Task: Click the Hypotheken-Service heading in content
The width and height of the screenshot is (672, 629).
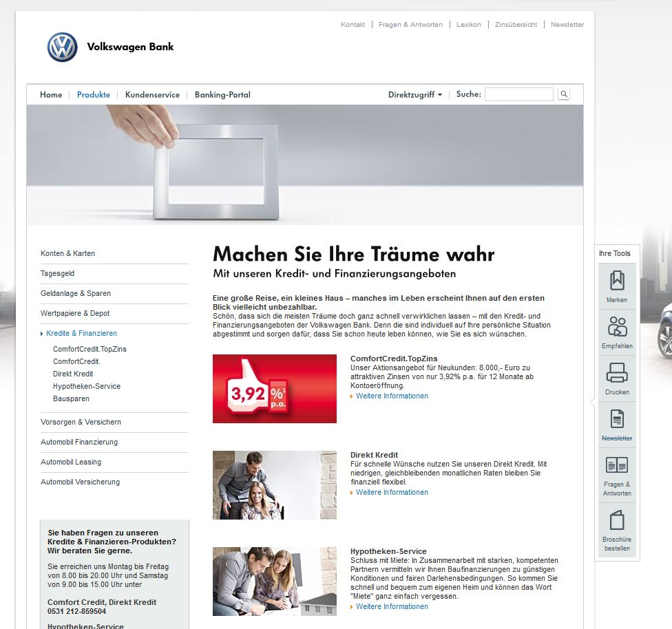Action: [x=388, y=551]
